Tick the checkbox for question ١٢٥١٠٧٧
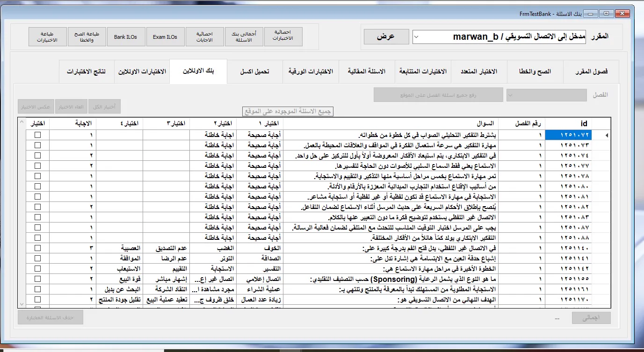 click(38, 165)
